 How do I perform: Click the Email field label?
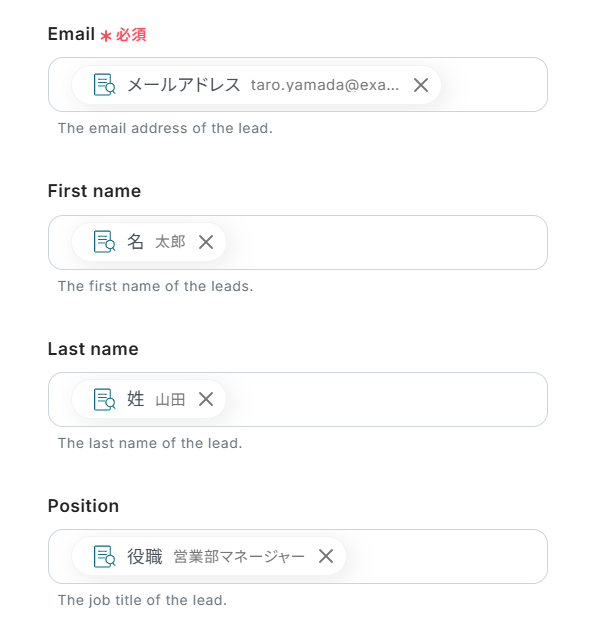tap(71, 34)
